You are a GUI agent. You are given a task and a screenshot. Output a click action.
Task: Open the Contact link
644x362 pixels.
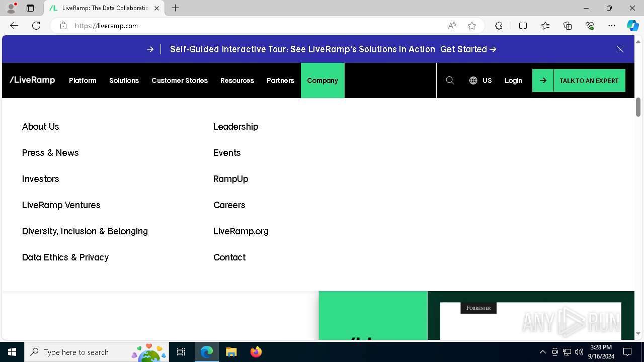(x=229, y=257)
